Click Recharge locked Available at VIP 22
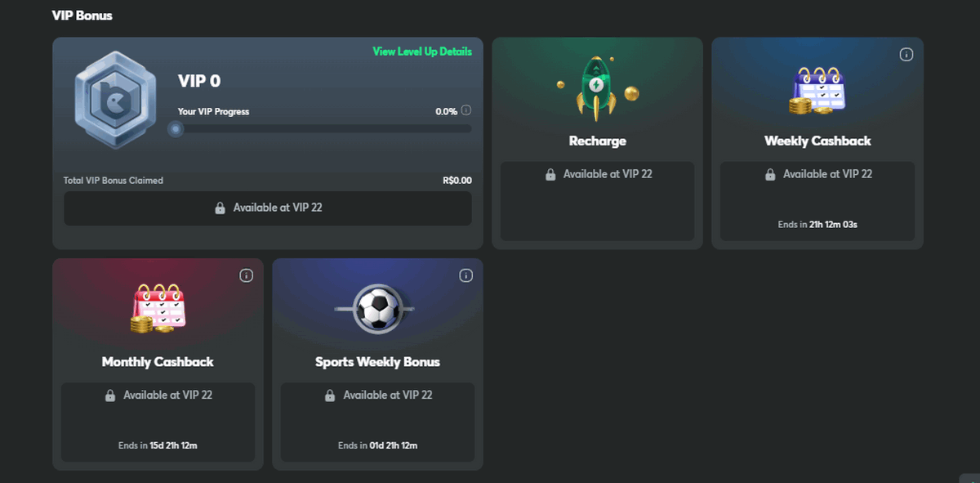980x483 pixels. [597, 174]
